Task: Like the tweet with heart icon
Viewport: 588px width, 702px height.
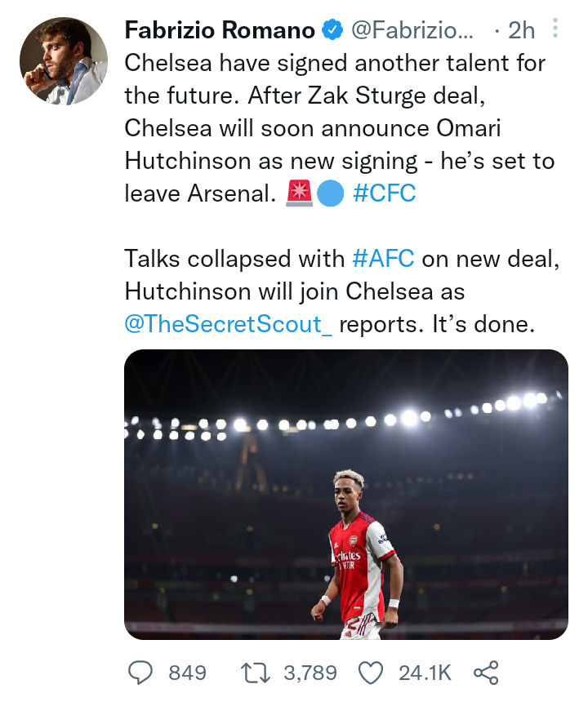Action: [372, 673]
